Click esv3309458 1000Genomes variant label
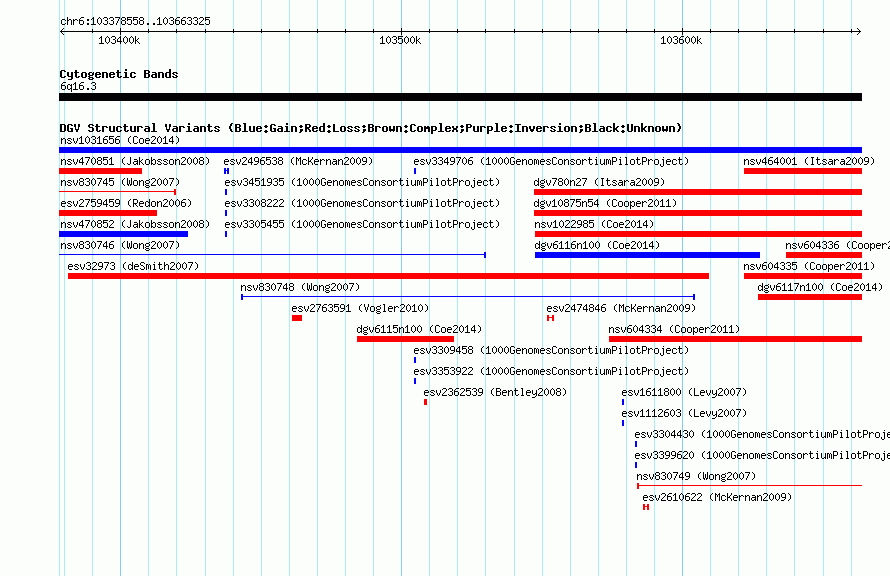 [x=551, y=350]
